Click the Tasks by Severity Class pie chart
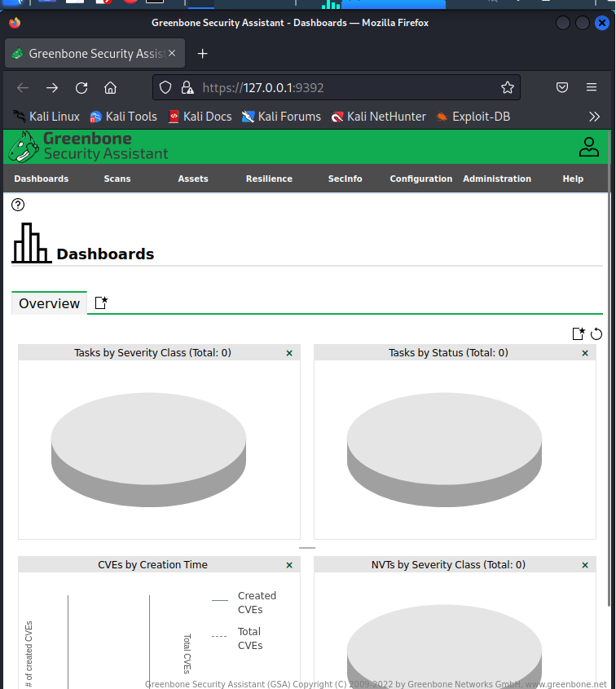Image resolution: width=616 pixels, height=689 pixels. (x=148, y=449)
